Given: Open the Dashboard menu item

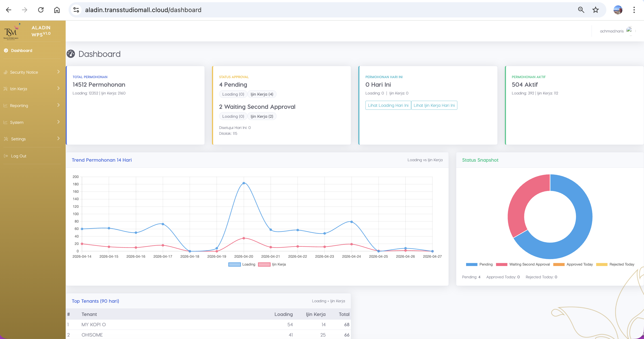Looking at the screenshot, I should (x=22, y=50).
